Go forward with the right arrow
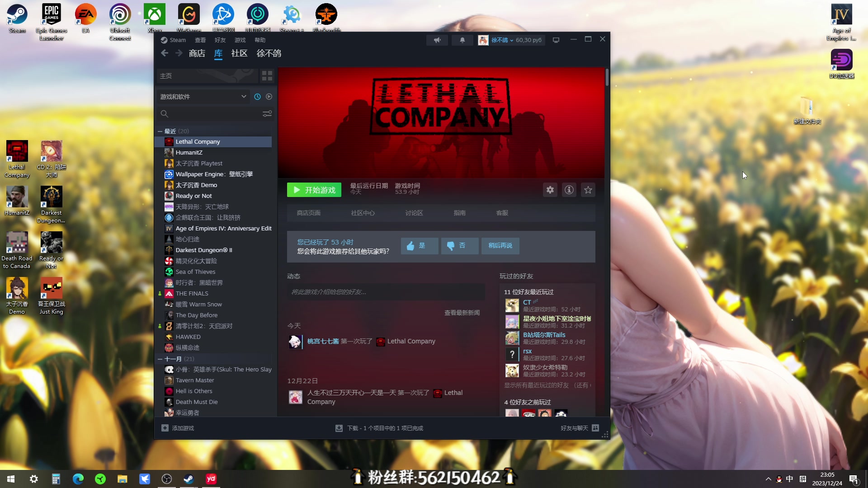 (179, 53)
